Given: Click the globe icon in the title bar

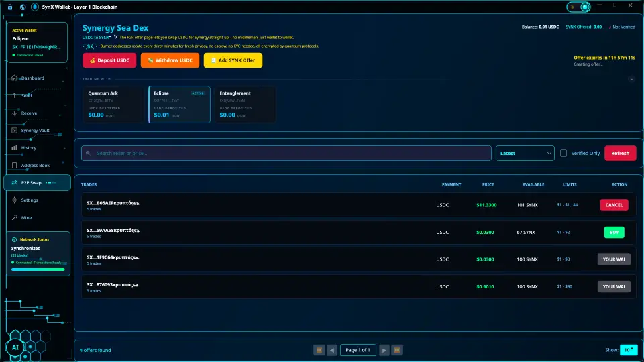Looking at the screenshot, I should point(23,7).
